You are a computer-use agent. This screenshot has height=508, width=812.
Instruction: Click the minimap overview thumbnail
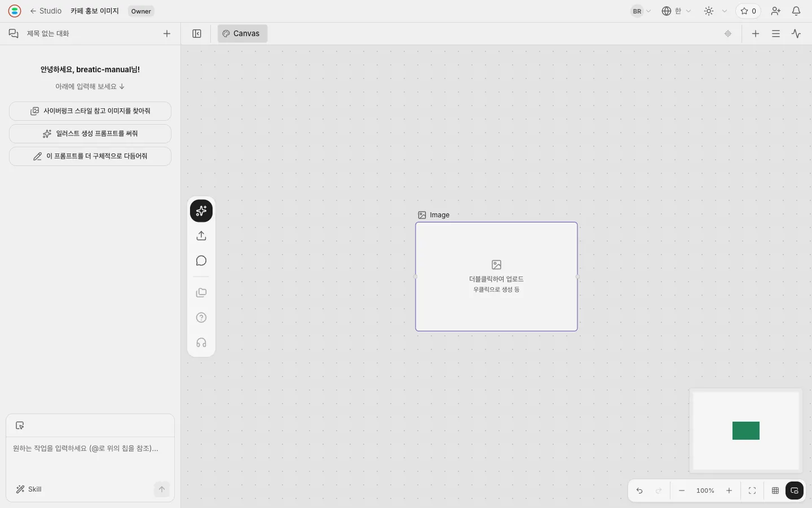click(746, 431)
